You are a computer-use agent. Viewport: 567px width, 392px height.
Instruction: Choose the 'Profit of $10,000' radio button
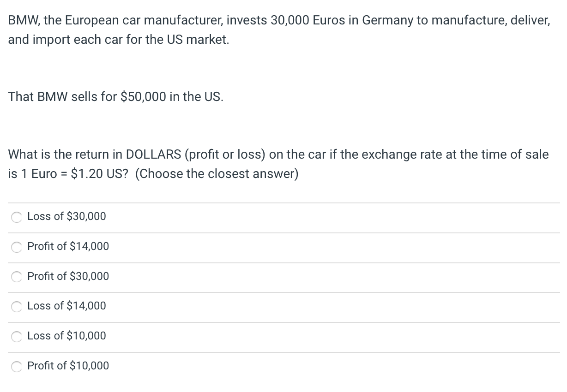17,366
